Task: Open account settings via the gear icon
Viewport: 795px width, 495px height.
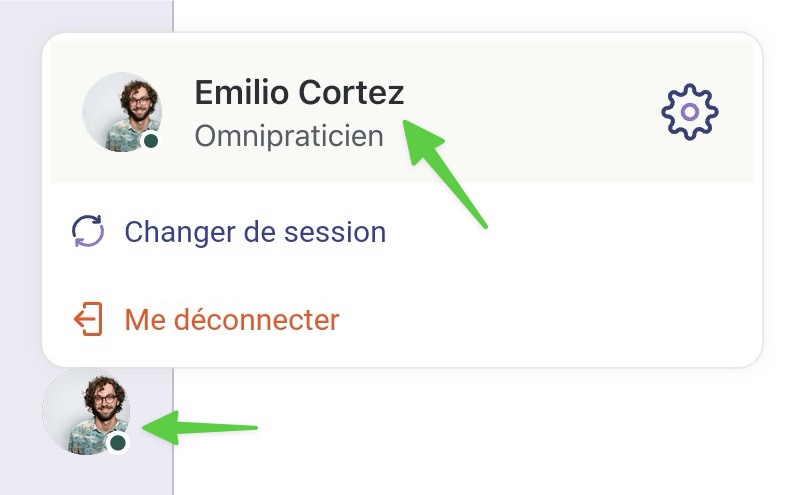Action: (x=690, y=112)
